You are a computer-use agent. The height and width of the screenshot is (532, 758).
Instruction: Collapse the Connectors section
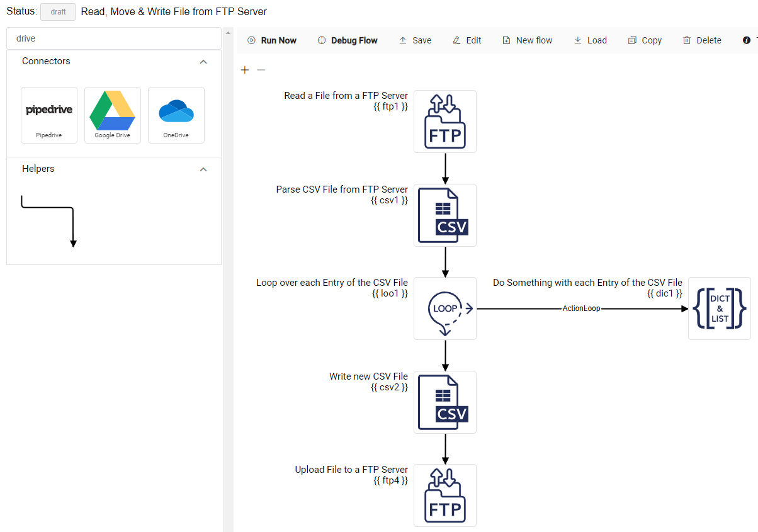(203, 62)
